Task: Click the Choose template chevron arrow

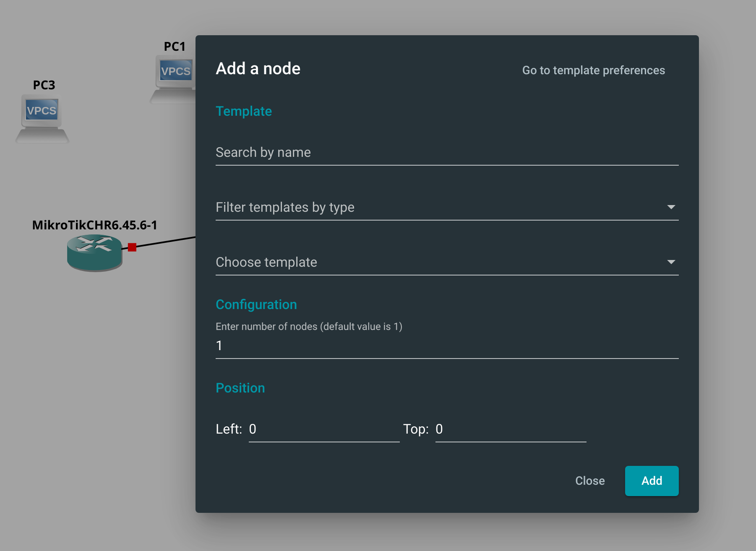Action: 672,262
